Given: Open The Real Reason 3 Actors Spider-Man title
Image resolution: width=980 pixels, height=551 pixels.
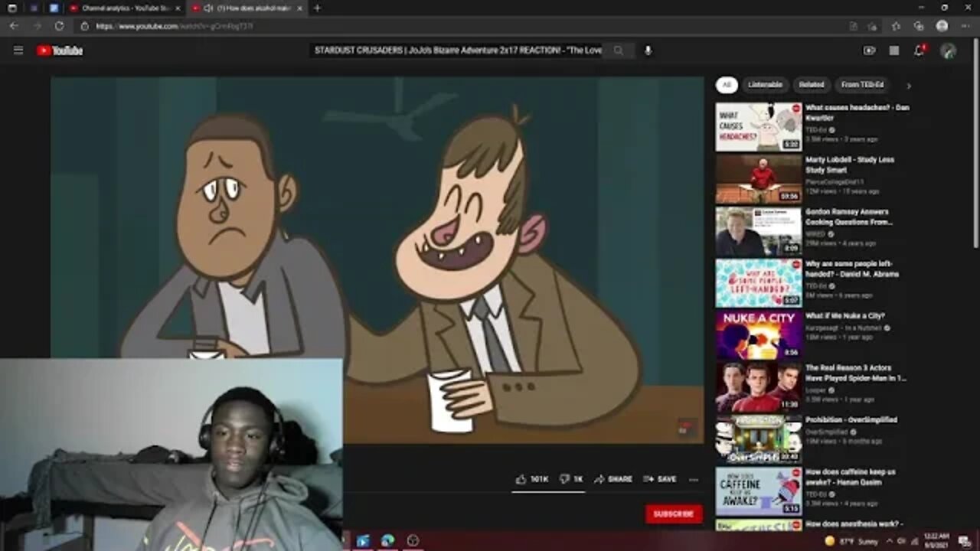Looking at the screenshot, I should [856, 373].
